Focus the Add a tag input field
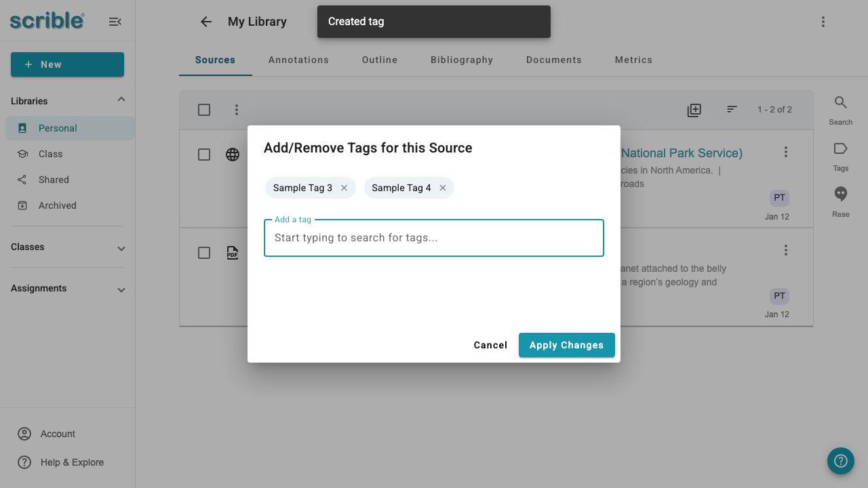This screenshot has height=488, width=868. [434, 238]
